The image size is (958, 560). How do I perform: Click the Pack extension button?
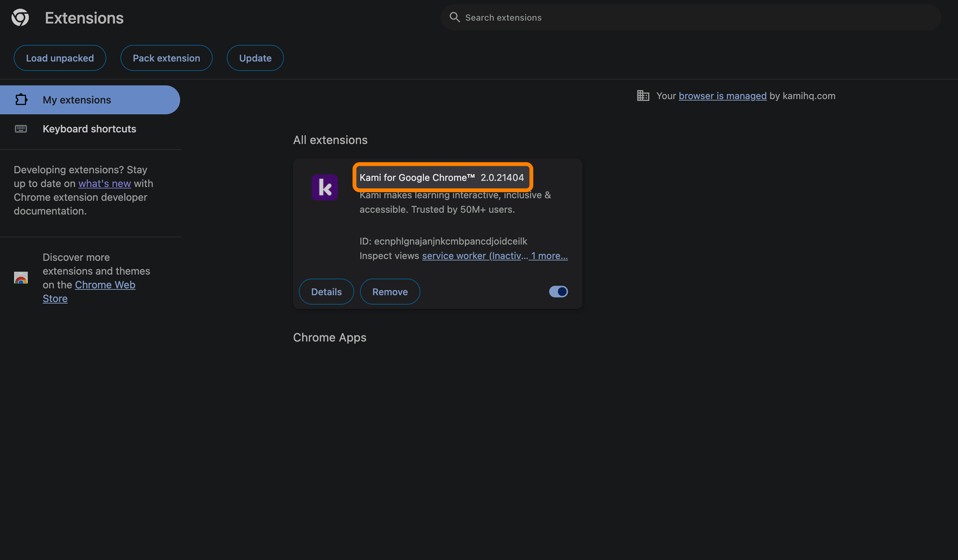tap(166, 58)
